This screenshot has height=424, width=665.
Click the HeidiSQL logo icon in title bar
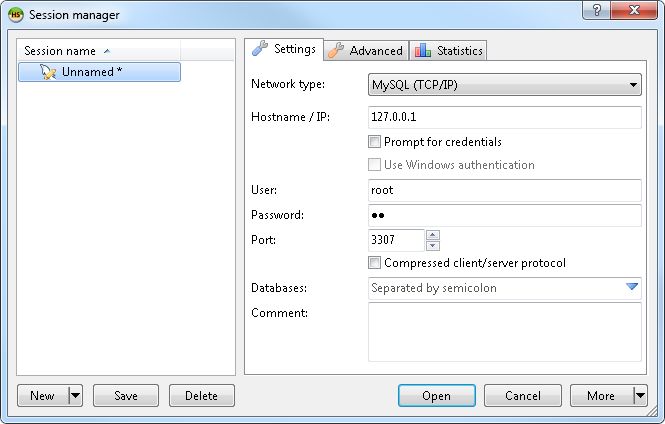[16, 15]
